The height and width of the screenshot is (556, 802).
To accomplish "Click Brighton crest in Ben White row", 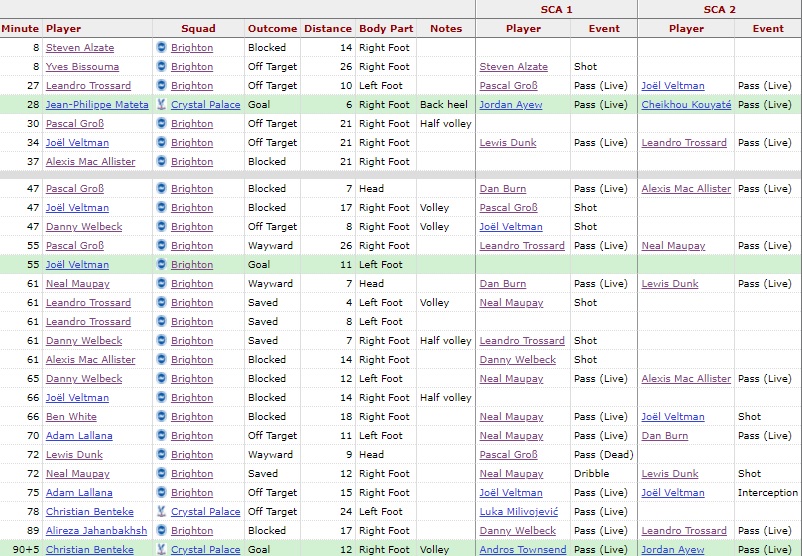I will point(161,416).
